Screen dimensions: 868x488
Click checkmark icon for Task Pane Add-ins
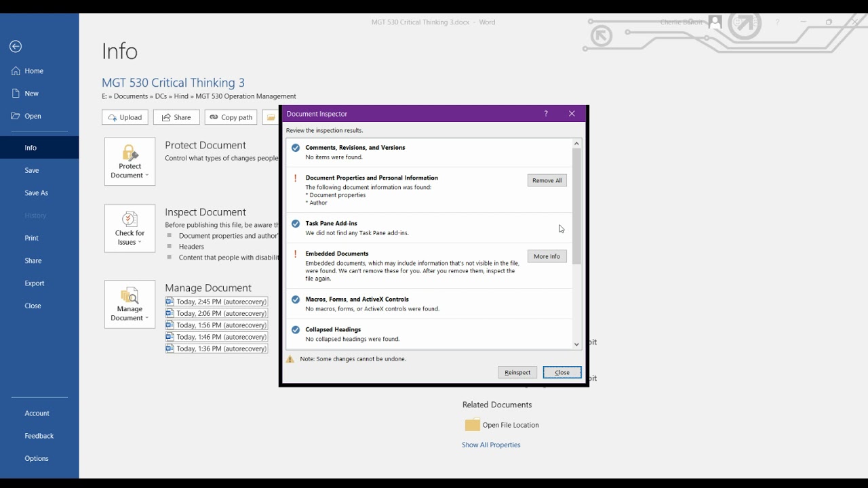click(x=296, y=224)
